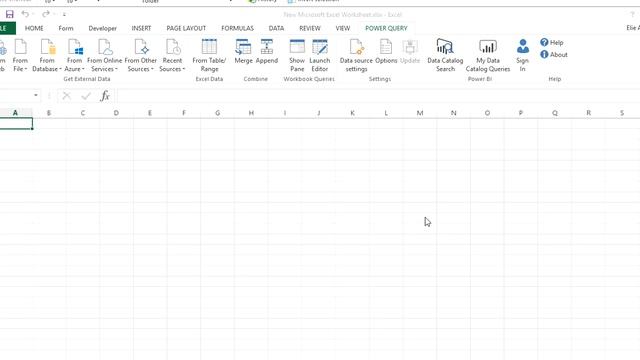Switch to the DATA tab
This screenshot has height=360, width=640.
tap(276, 28)
